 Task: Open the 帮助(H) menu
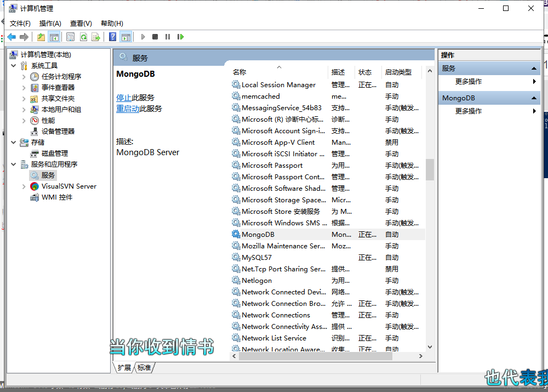[x=112, y=24]
